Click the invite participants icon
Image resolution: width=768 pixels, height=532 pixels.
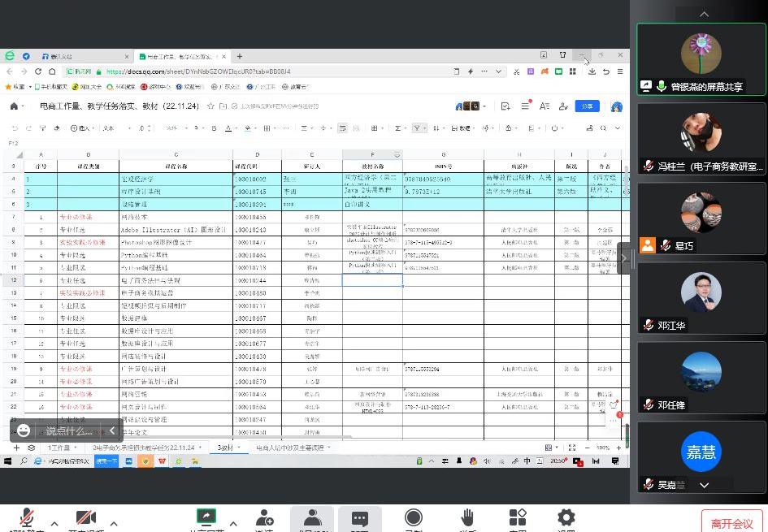pyautogui.click(x=264, y=518)
